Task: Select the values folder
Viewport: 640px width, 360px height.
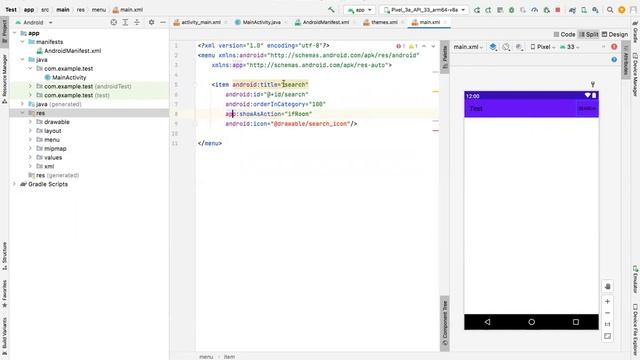Action: coord(49,158)
